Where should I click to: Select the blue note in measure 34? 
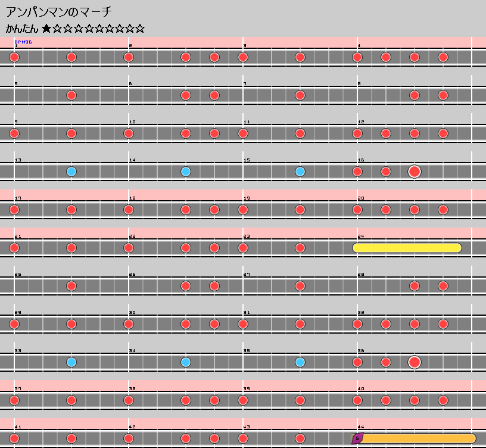[x=186, y=362]
